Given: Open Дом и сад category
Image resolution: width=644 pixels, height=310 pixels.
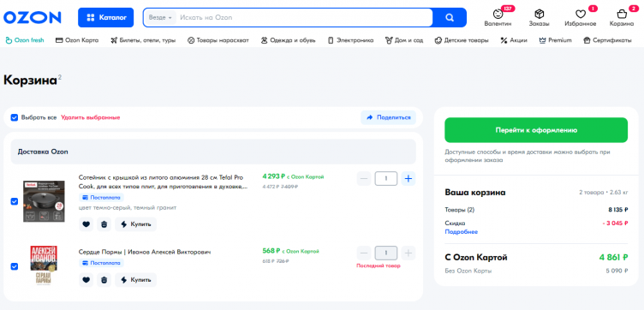Looking at the screenshot, I should 403,40.
